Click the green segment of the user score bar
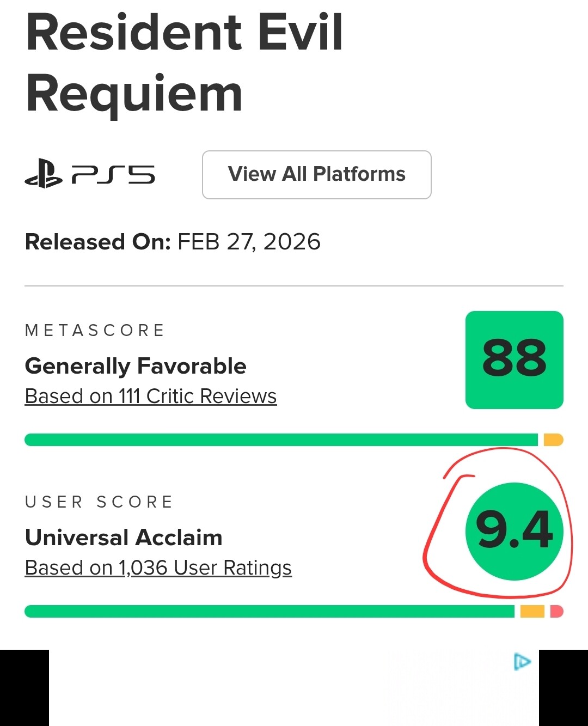Image resolution: width=588 pixels, height=726 pixels. pos(269,611)
